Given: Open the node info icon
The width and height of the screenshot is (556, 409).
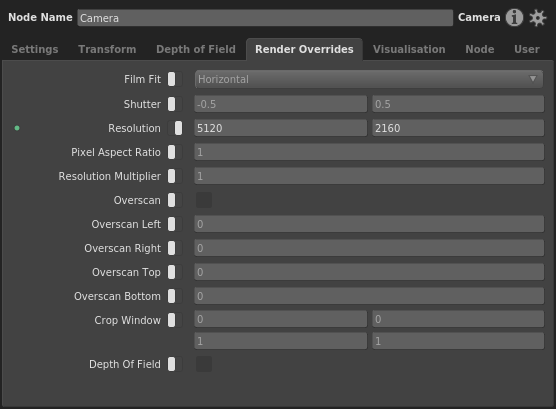Looking at the screenshot, I should [x=514, y=17].
